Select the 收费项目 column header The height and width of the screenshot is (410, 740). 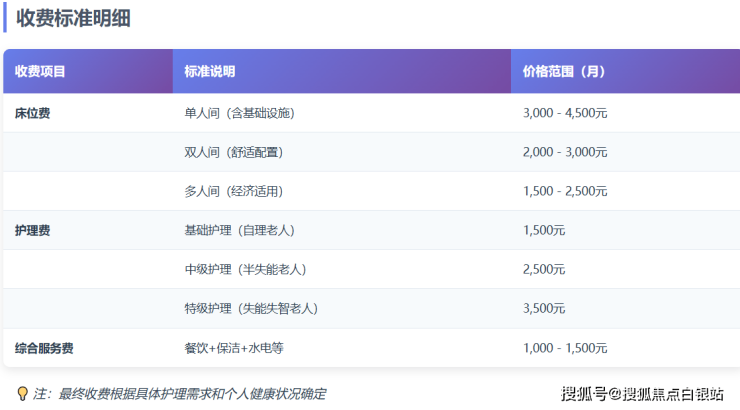point(41,72)
